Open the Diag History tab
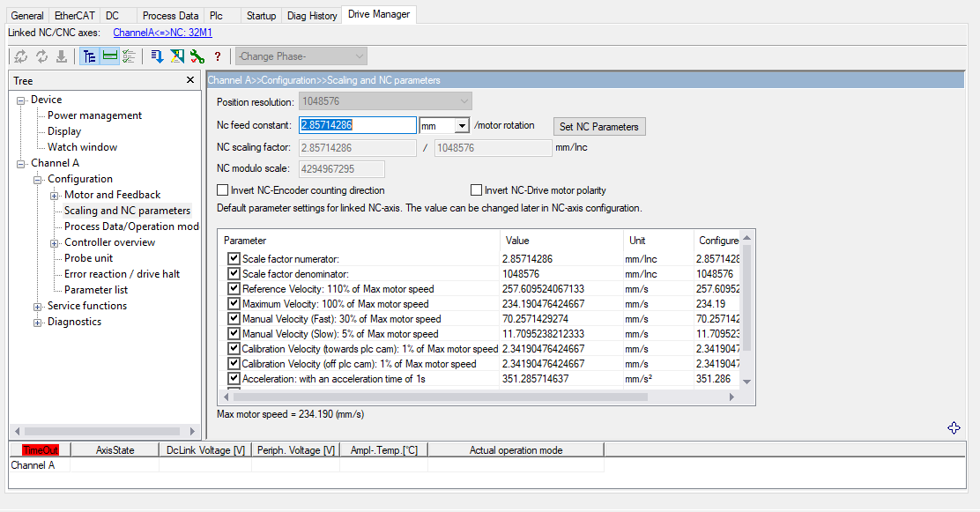Image resolution: width=980 pixels, height=512 pixels. click(311, 16)
